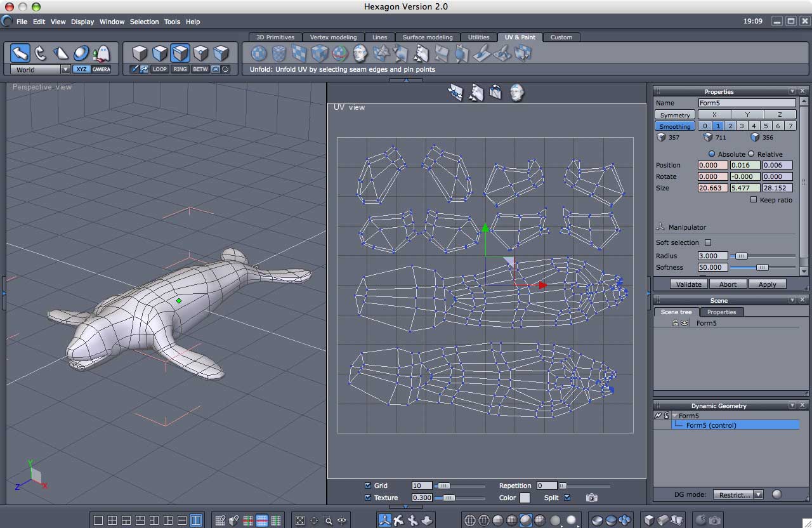This screenshot has width=812, height=528.
Task: Switch to the 3D Primitives tab
Action: 275,37
